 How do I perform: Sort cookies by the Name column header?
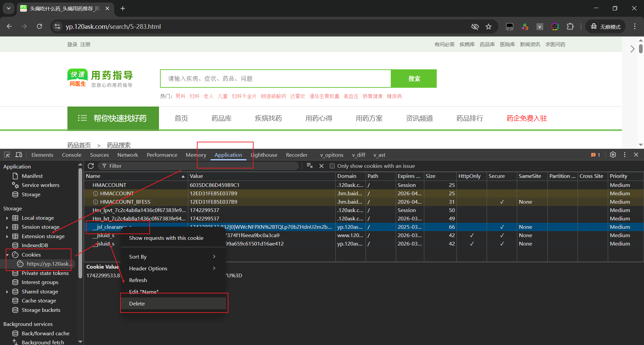(x=135, y=176)
